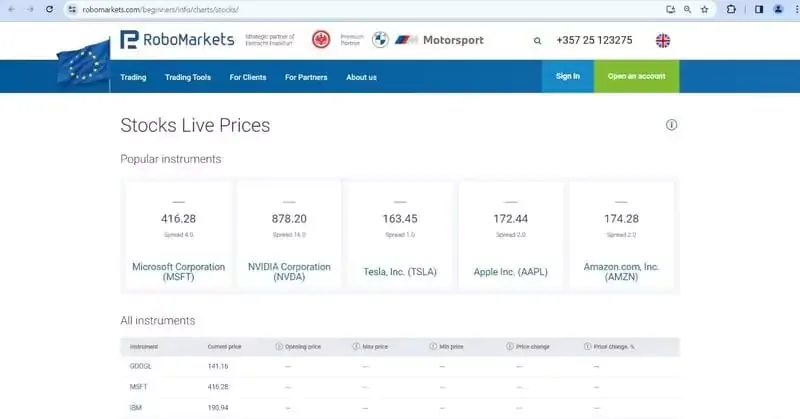Click the Sign In button
The width and height of the screenshot is (800, 419).
point(568,76)
